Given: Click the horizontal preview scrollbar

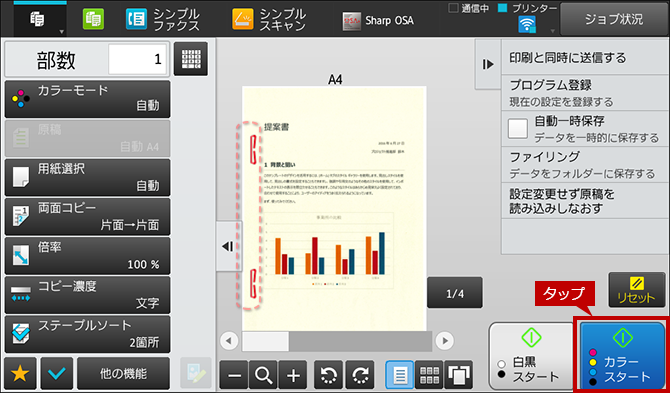Looking at the screenshot, I should [x=337, y=341].
